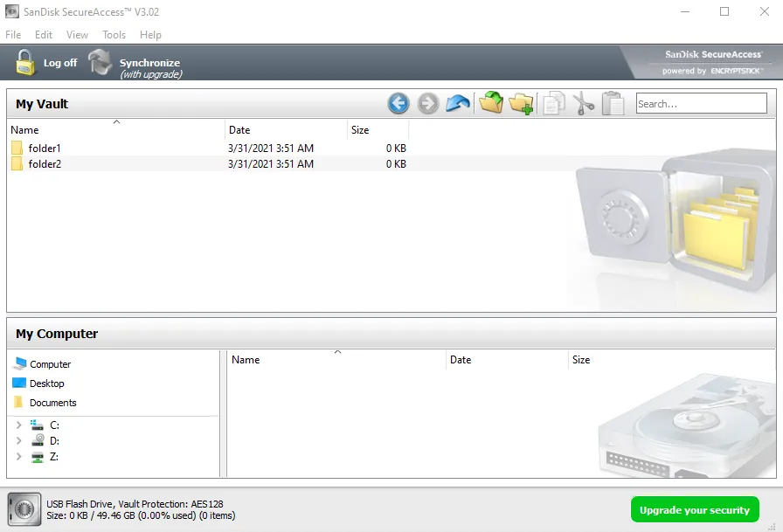Select Documents in the tree
Screen dimensions: 783x532
tap(53, 403)
